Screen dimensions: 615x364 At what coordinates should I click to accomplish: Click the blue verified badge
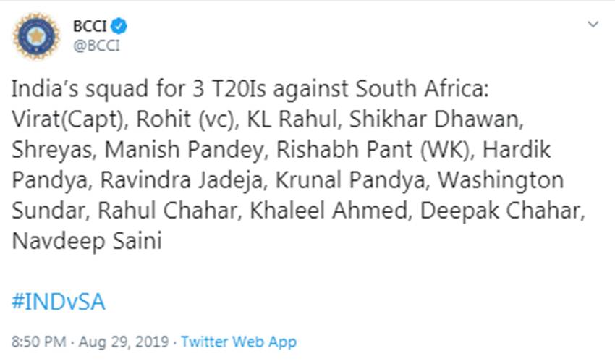point(121,27)
